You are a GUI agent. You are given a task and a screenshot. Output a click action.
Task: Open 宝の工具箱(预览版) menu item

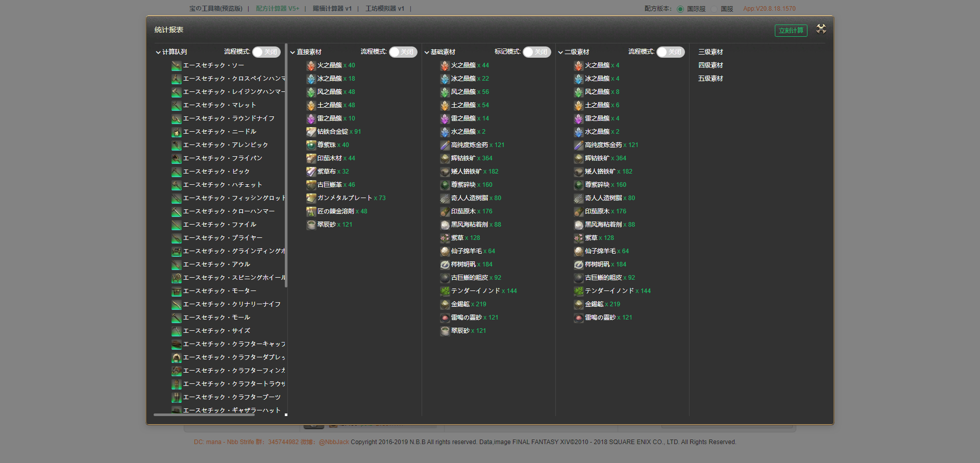216,9
